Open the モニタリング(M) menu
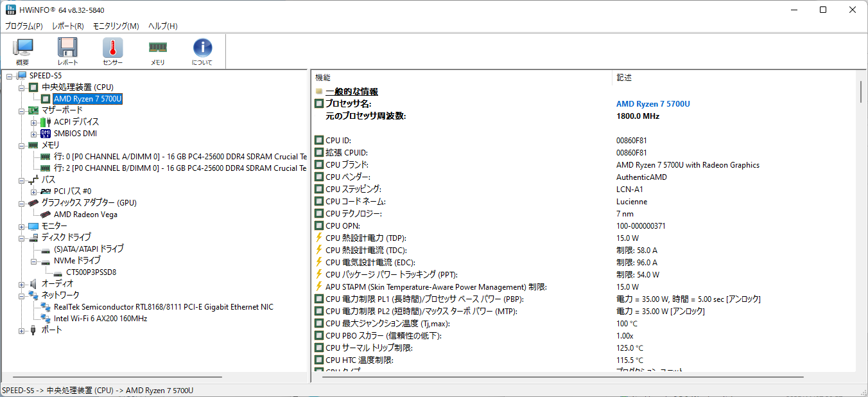The image size is (868, 397). [116, 26]
